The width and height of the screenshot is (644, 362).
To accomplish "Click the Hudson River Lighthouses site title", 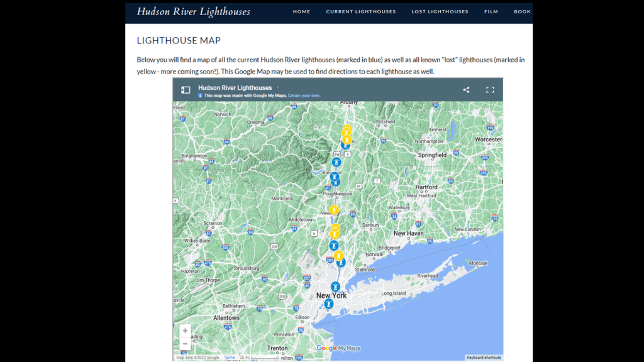I will (x=193, y=12).
